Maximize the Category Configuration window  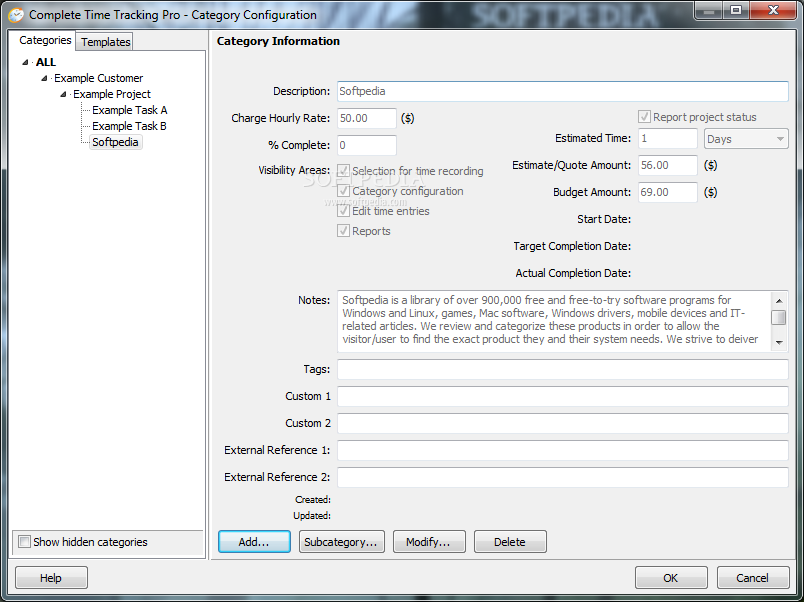point(736,10)
